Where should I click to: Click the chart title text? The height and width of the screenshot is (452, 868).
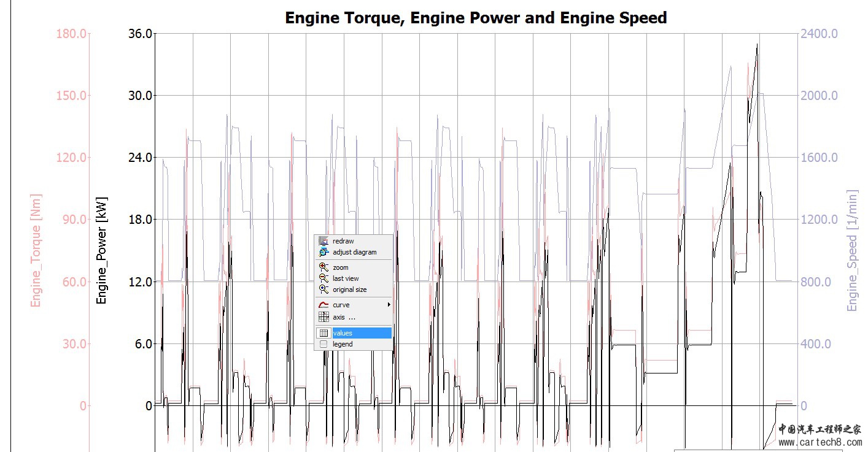point(476,18)
